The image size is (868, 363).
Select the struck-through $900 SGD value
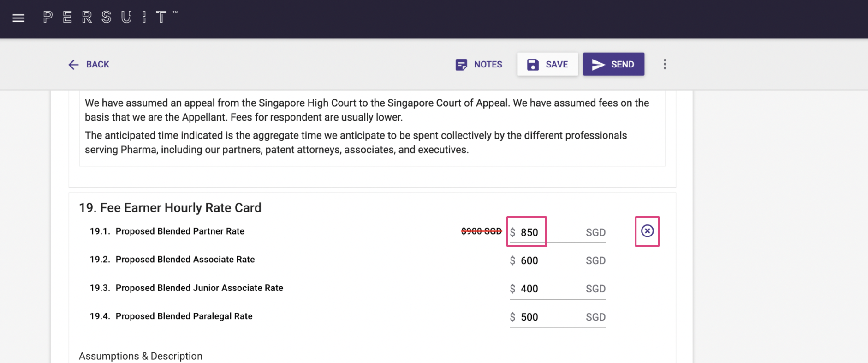pos(481,231)
